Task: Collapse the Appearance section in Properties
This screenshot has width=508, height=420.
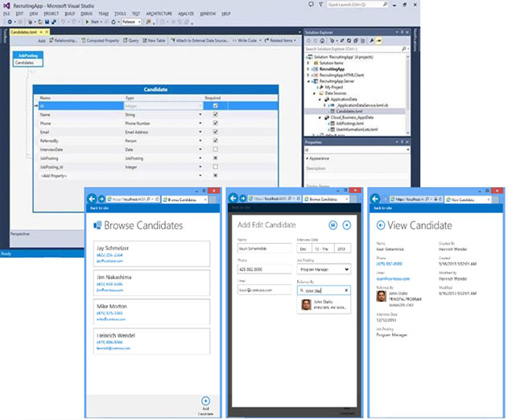Action: pyautogui.click(x=307, y=159)
